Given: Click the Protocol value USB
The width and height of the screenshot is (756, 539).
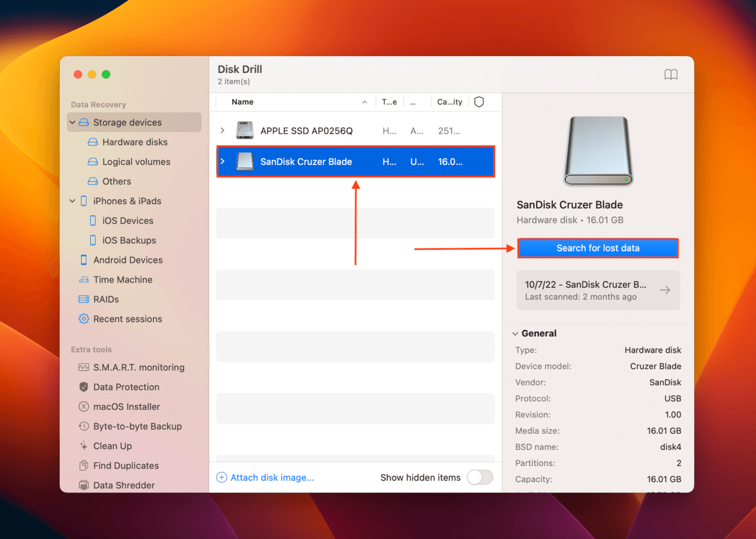Looking at the screenshot, I should (673, 399).
